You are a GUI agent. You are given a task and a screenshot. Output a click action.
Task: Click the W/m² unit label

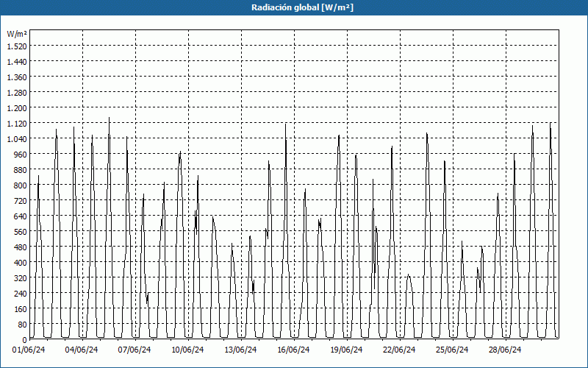point(17,34)
